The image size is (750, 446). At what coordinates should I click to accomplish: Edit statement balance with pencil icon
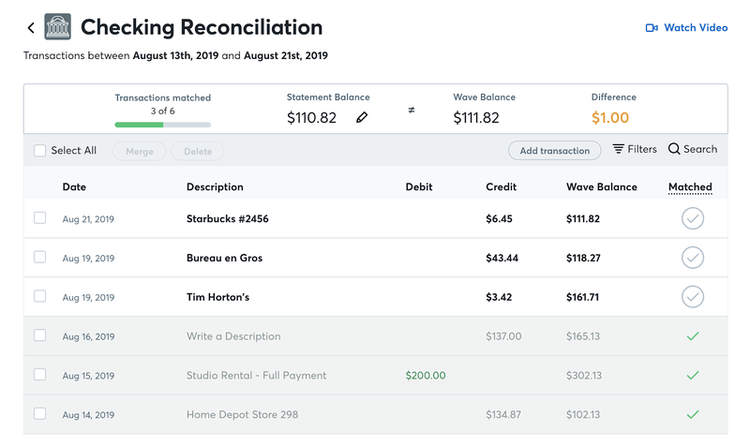(x=362, y=117)
